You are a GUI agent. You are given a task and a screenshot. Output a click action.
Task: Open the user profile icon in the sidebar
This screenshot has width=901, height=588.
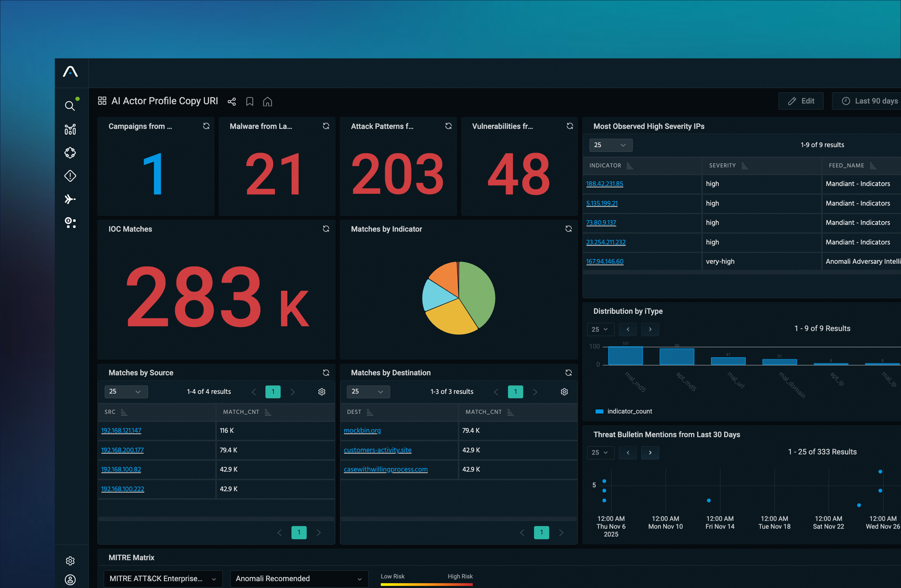click(x=70, y=579)
